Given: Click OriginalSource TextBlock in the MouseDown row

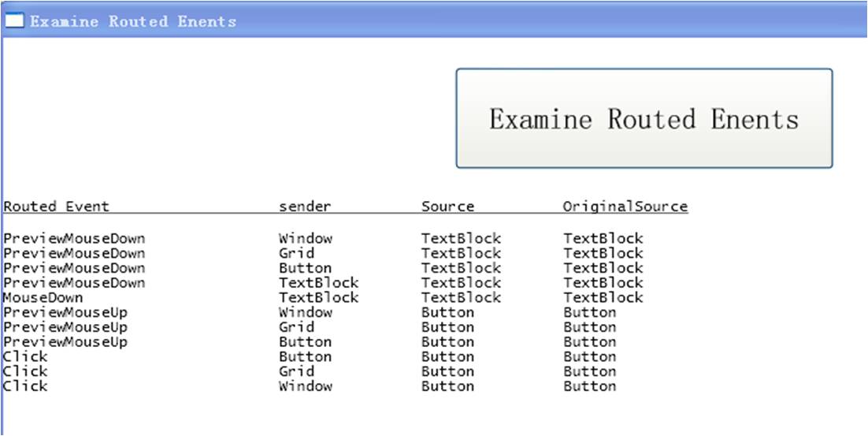Looking at the screenshot, I should click(603, 297).
